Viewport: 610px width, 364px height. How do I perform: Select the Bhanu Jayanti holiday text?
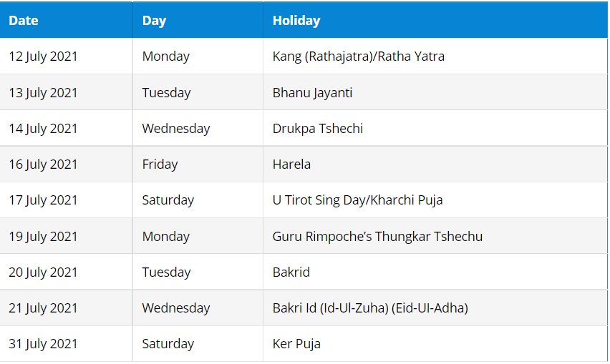[x=312, y=93]
